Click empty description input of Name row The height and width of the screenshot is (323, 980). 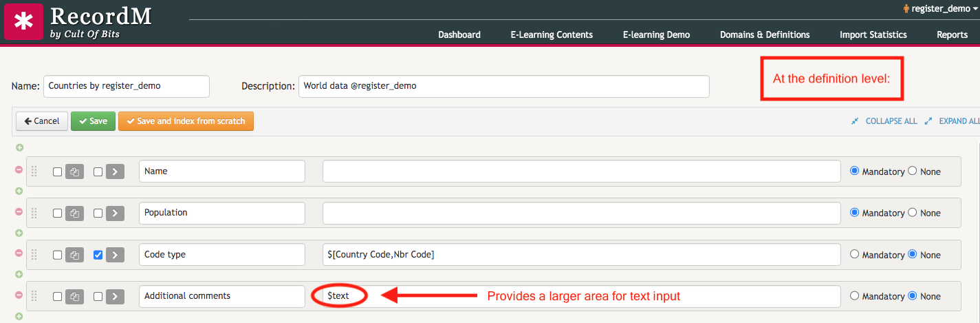pyautogui.click(x=582, y=171)
